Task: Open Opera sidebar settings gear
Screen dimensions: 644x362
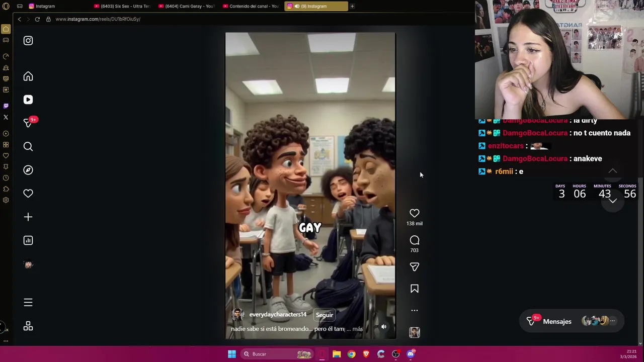Action: (6, 200)
